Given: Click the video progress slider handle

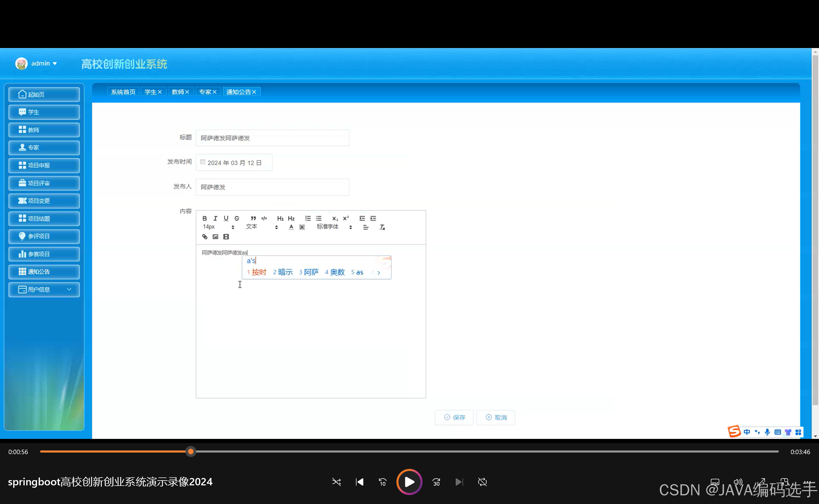Looking at the screenshot, I should click(x=191, y=452).
